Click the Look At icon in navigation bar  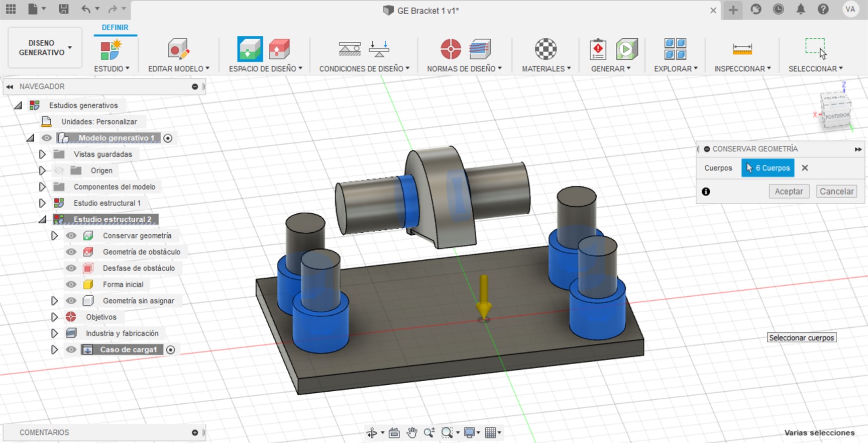(394, 432)
